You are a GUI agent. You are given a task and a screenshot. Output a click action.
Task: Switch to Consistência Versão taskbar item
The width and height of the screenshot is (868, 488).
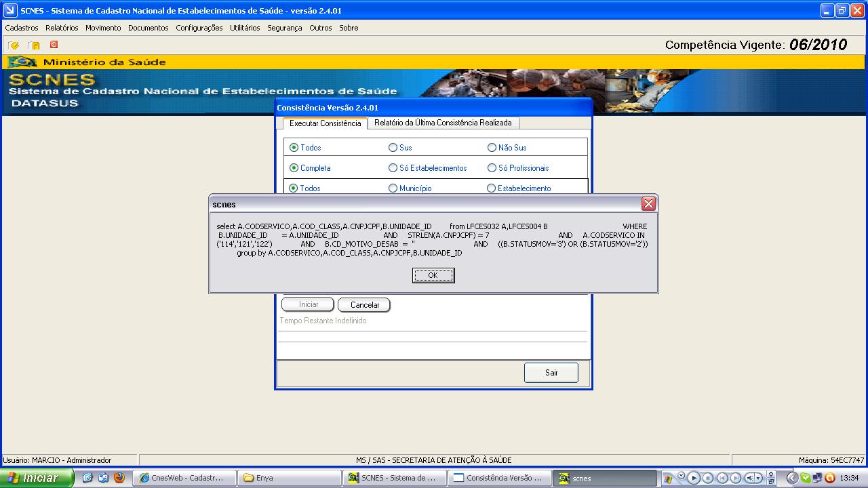click(500, 478)
